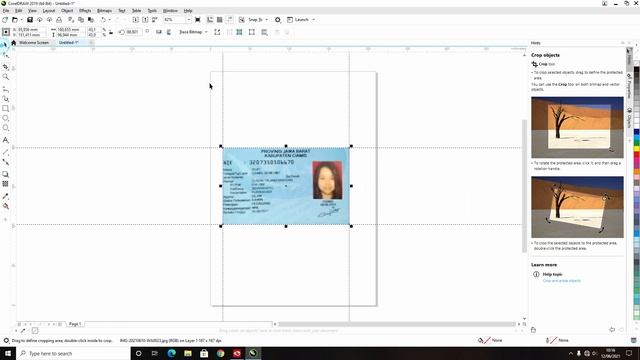
Task: Click the vertical scrollbar of the canvas
Action: coord(524,186)
